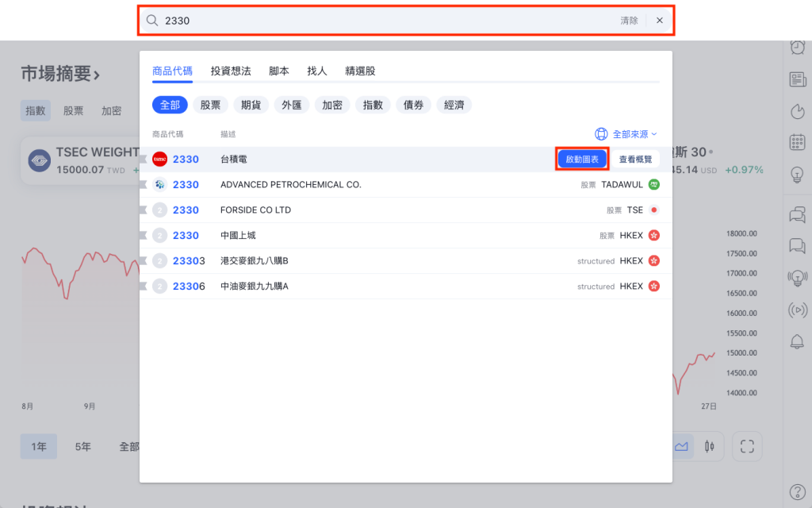Screen dimensions: 812x508
Task: Switch to 精選股 tab
Action: coord(360,71)
